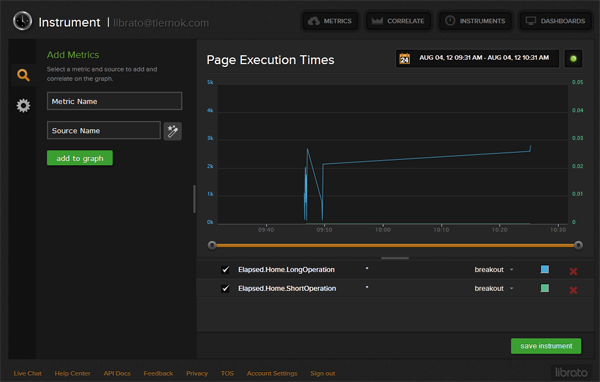Open the Help Center link
The height and width of the screenshot is (382, 600).
point(72,373)
